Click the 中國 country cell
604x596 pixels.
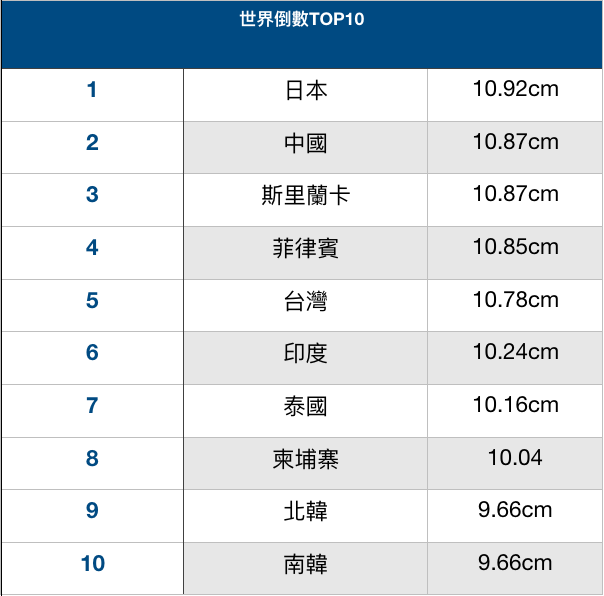[305, 144]
